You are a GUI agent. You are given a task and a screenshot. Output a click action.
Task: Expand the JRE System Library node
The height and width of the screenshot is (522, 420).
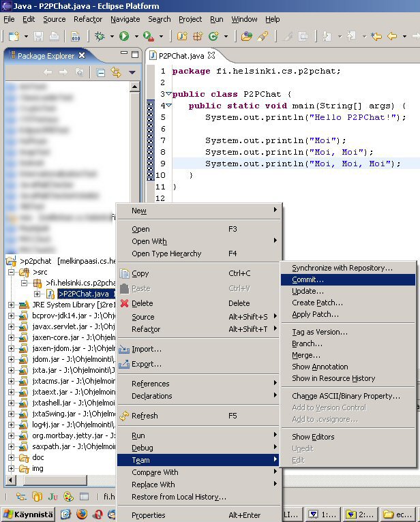[x=12, y=305]
